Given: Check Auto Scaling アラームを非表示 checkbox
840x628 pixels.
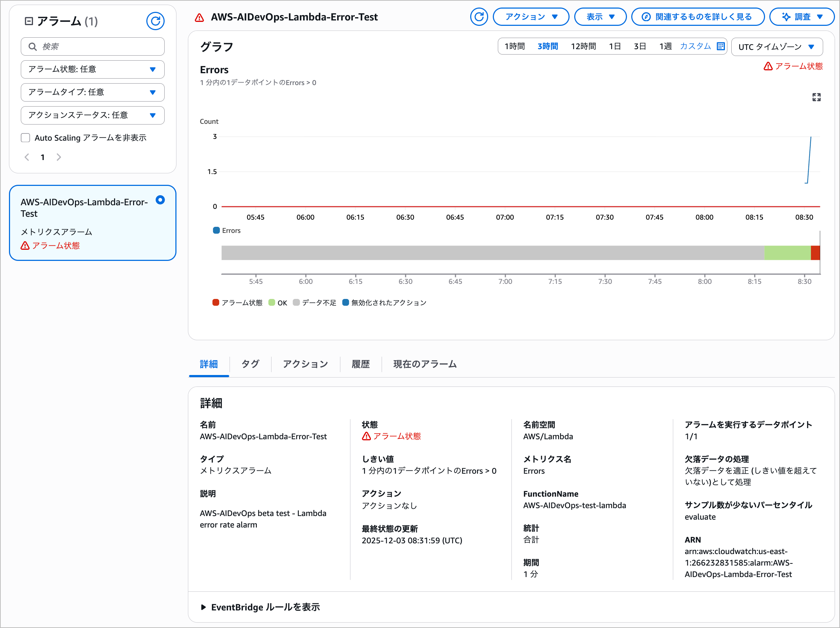Looking at the screenshot, I should 25,137.
